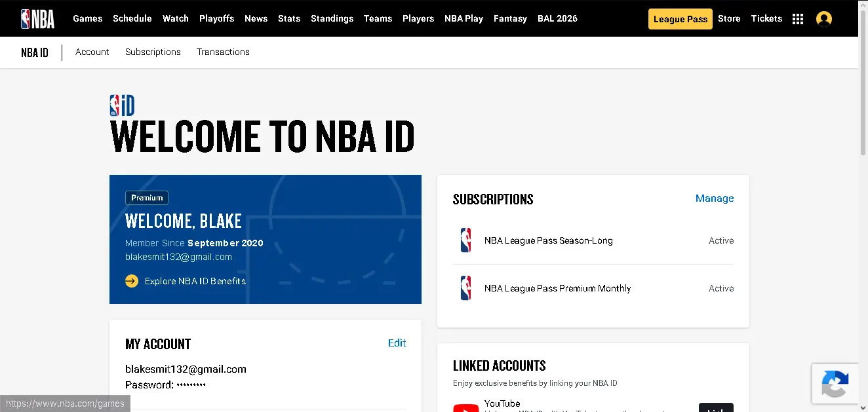
Task: Click the masked Password line
Action: pos(166,385)
